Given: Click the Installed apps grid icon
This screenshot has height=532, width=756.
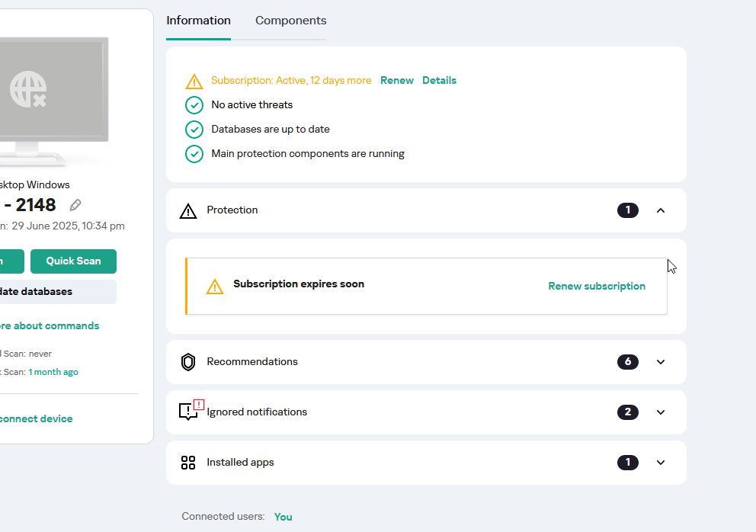Looking at the screenshot, I should [x=188, y=463].
